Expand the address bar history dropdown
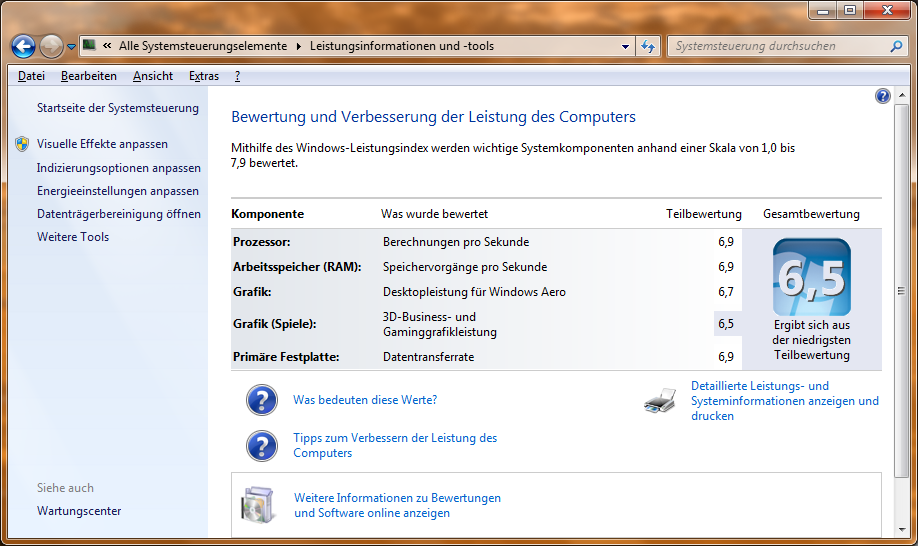 [x=625, y=46]
